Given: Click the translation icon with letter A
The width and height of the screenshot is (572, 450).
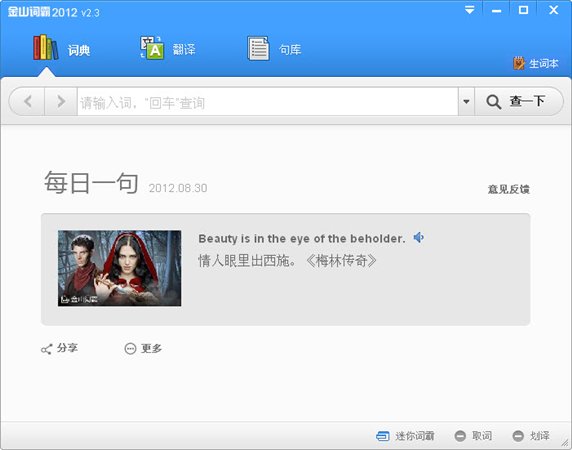Looking at the screenshot, I should (152, 48).
